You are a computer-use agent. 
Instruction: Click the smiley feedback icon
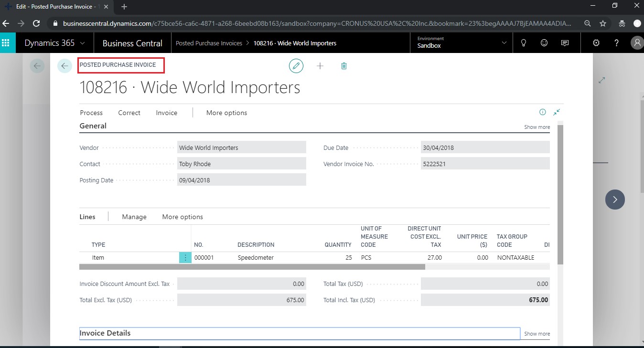click(544, 43)
